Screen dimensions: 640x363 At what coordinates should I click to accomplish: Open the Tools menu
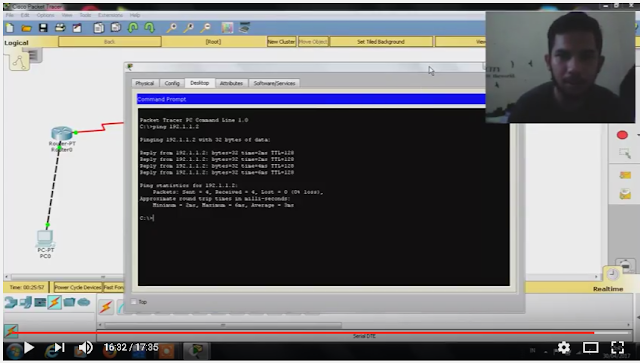coord(85,15)
